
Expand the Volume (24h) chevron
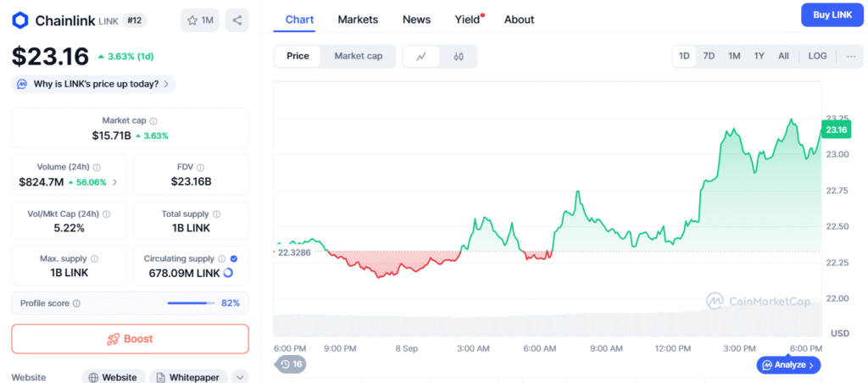click(x=114, y=181)
